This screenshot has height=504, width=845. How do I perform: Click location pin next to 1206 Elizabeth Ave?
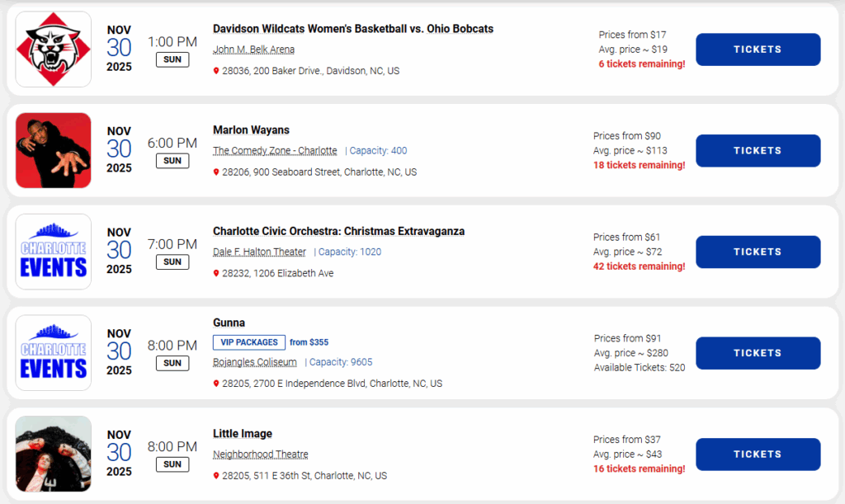click(x=216, y=273)
